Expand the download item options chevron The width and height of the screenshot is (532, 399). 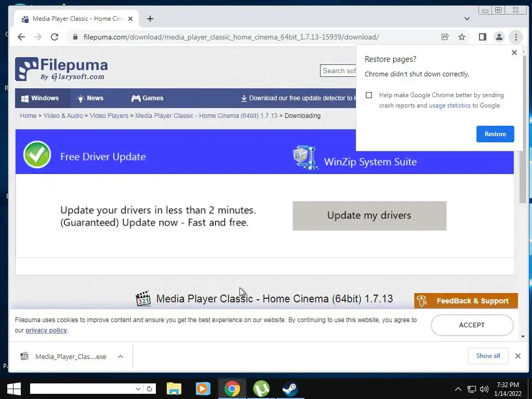click(x=121, y=356)
